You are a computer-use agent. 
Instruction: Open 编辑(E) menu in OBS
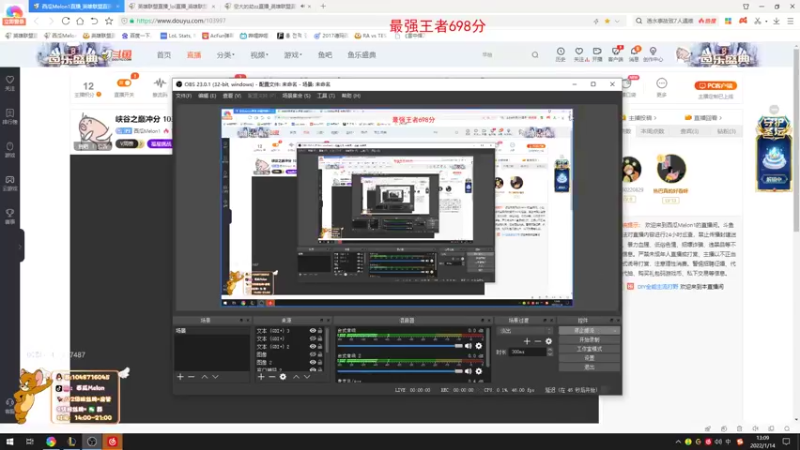207,95
